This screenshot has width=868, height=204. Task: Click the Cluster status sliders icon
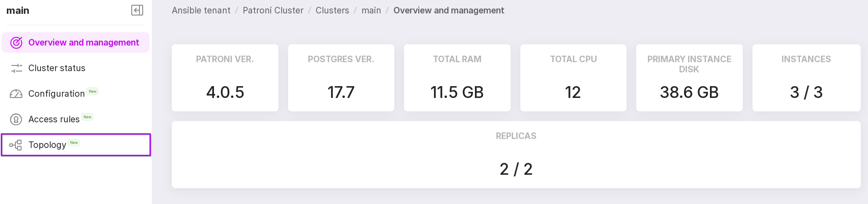16,68
